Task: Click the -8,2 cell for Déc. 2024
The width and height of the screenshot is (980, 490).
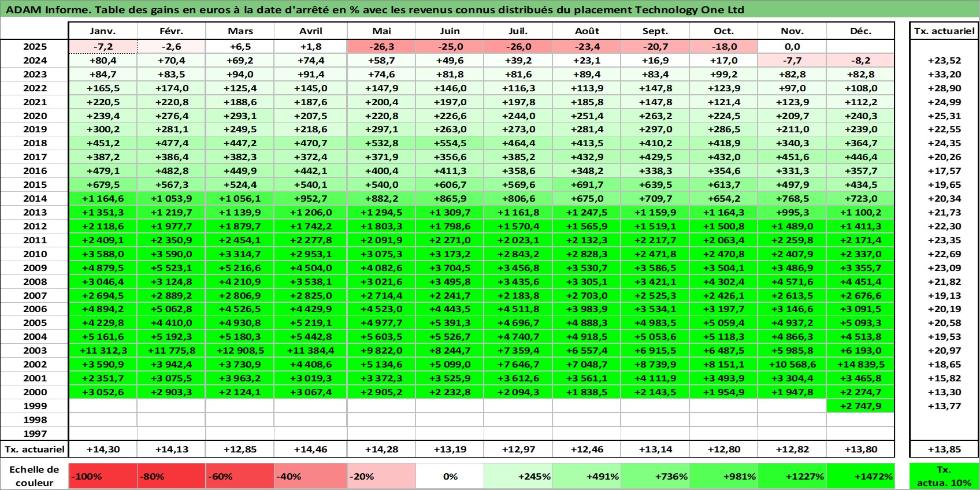Action: [860, 60]
